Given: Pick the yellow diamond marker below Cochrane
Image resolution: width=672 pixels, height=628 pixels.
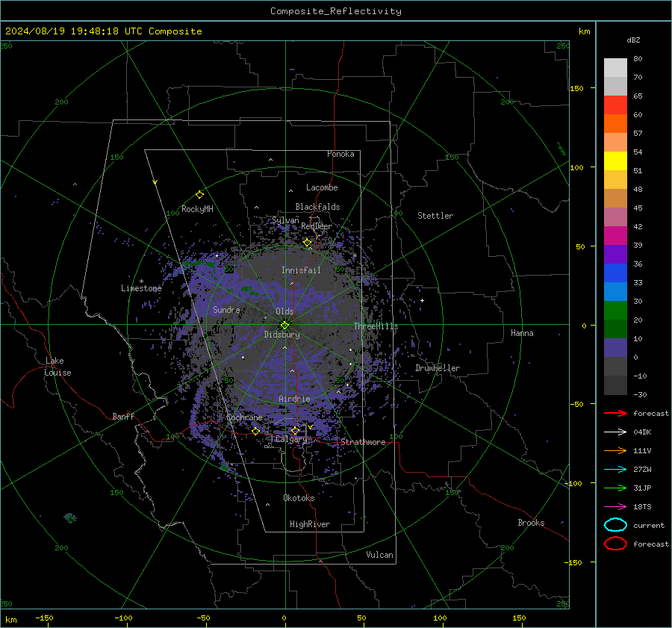Looking at the screenshot, I should (256, 431).
